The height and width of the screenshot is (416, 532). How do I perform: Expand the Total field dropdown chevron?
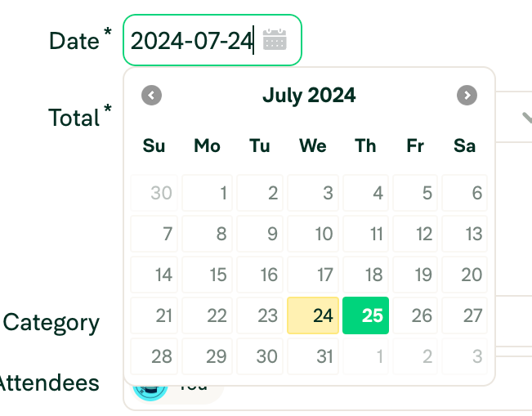[525, 118]
